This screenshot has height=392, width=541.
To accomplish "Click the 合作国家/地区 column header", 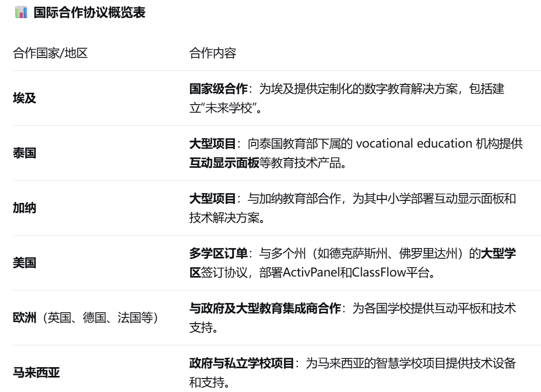I will point(50,54).
